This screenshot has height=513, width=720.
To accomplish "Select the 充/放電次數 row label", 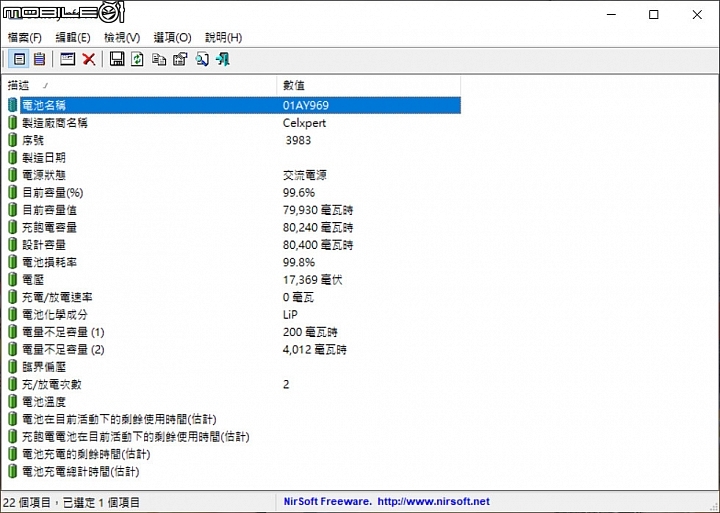I will 52,384.
